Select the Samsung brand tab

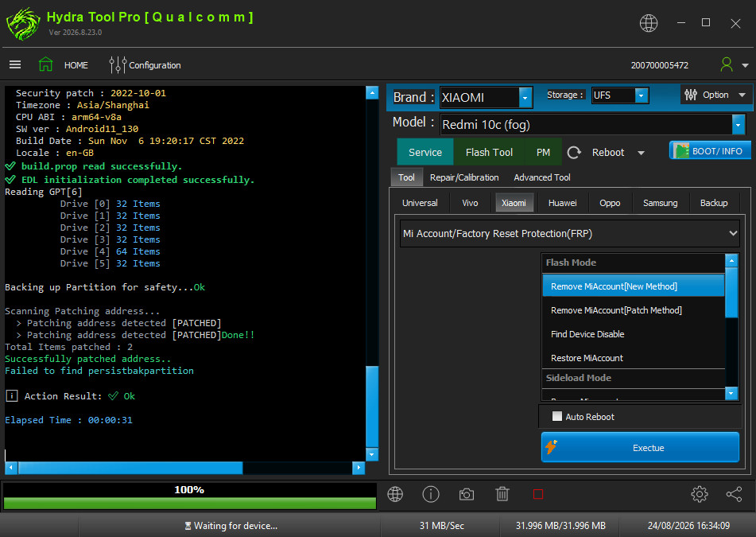[660, 203]
